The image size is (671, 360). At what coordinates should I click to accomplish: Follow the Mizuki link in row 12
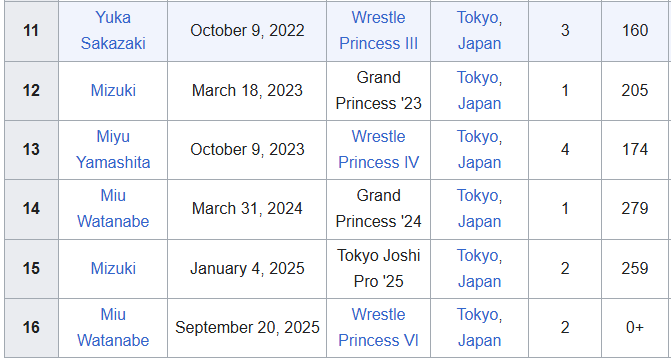click(x=113, y=90)
